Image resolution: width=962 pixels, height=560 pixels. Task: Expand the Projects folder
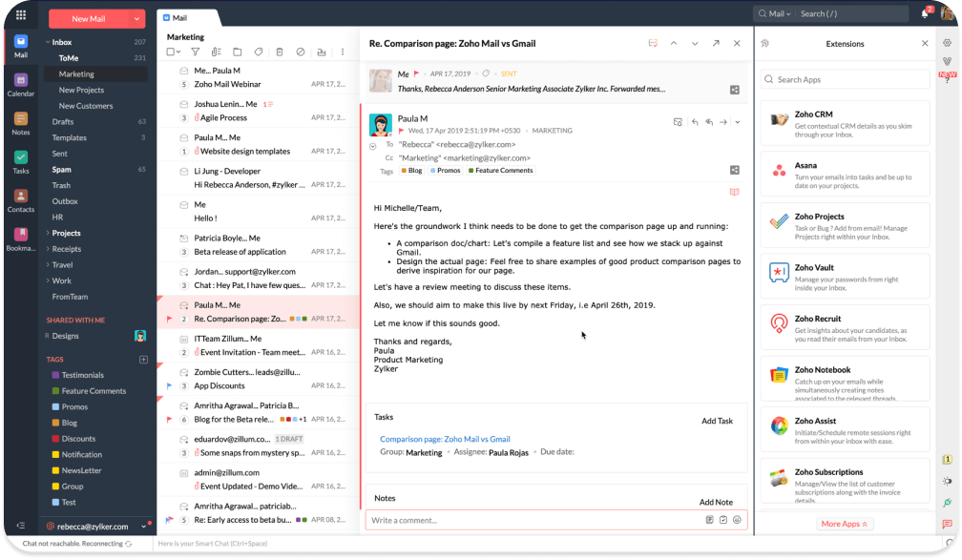(48, 233)
